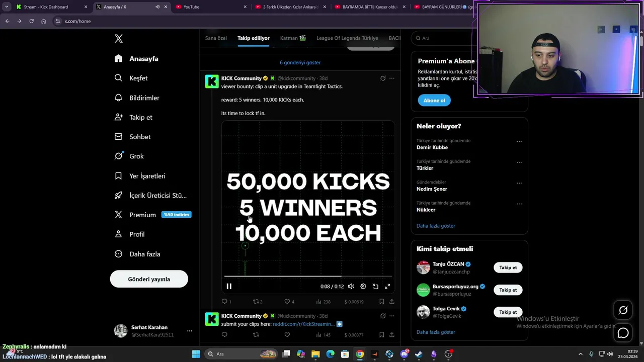This screenshot has height=362, width=644.
Task: Click the address bar x.com/home
Action: (262, 21)
